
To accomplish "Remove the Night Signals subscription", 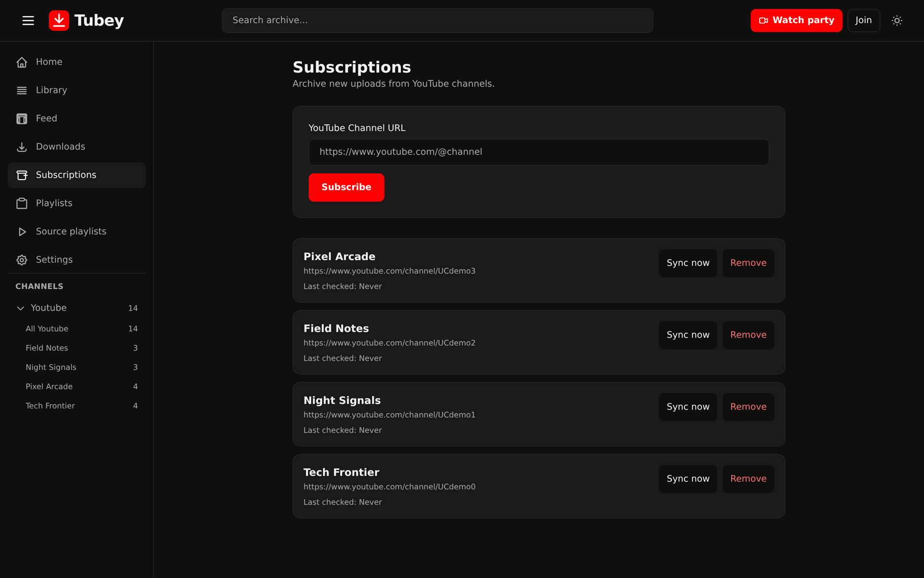I will 748,407.
